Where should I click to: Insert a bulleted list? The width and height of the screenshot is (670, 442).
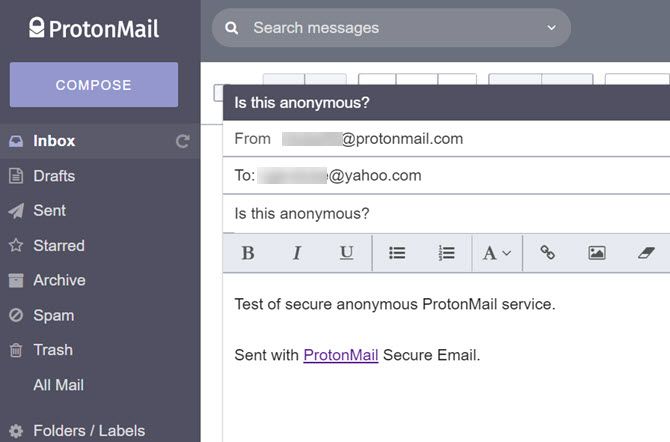click(x=397, y=253)
